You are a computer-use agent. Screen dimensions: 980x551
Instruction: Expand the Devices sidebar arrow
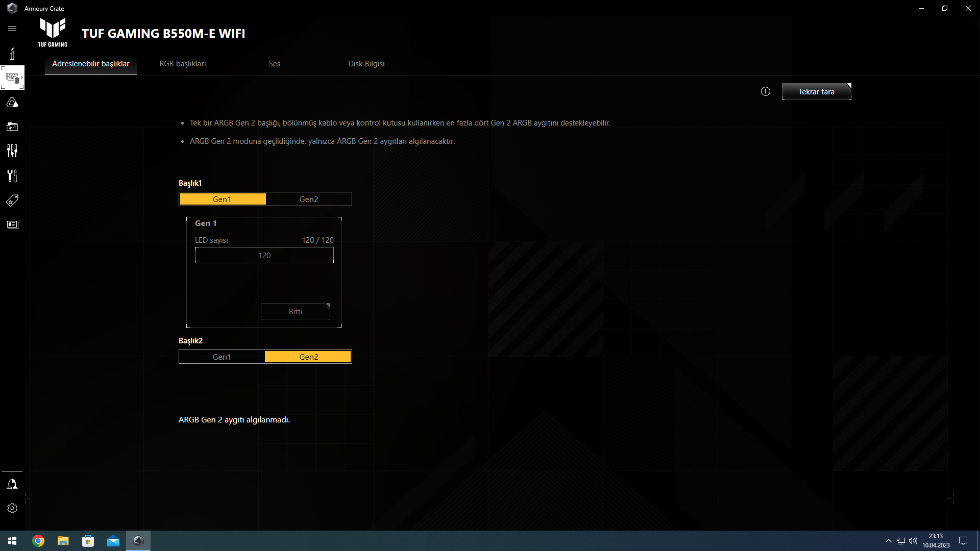pos(22,78)
